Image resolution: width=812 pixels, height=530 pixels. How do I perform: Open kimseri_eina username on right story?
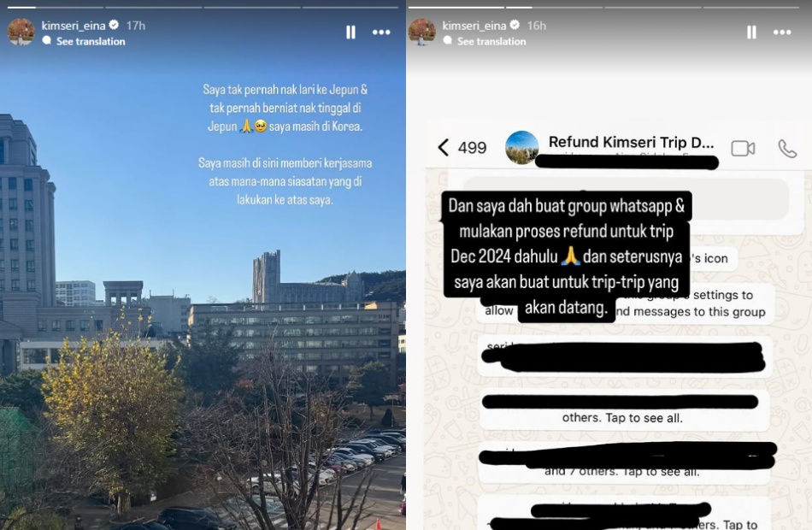click(474, 26)
